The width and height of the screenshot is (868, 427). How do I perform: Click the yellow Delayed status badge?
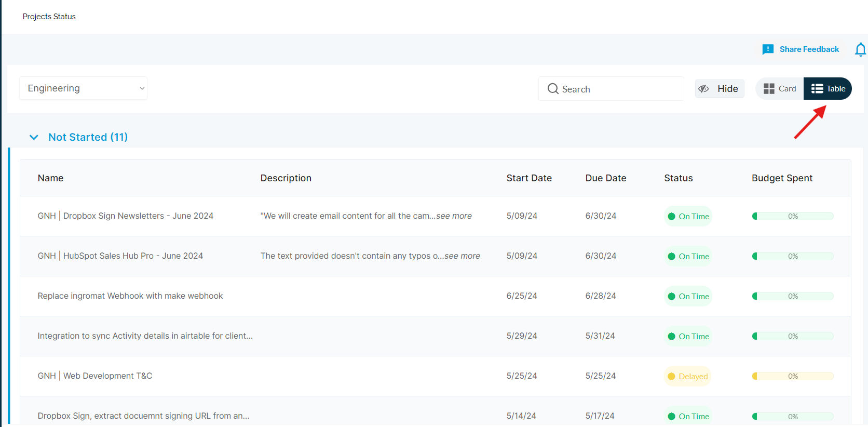(x=687, y=376)
